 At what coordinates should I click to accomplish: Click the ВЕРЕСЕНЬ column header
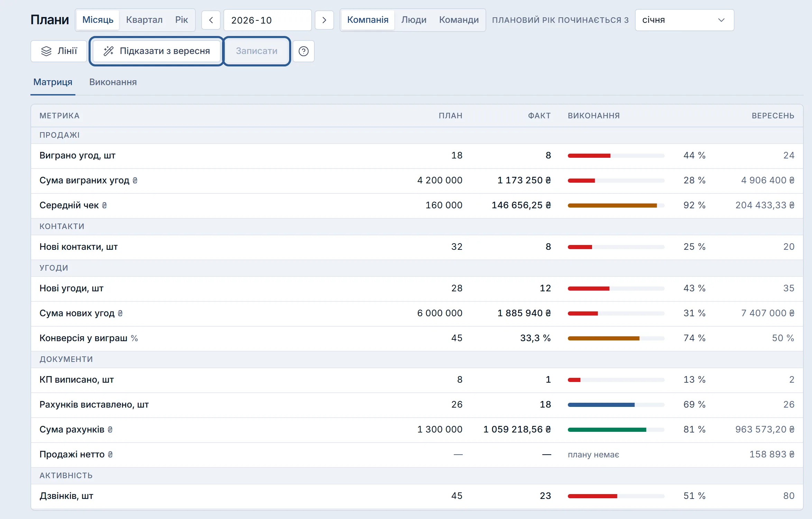[773, 116]
